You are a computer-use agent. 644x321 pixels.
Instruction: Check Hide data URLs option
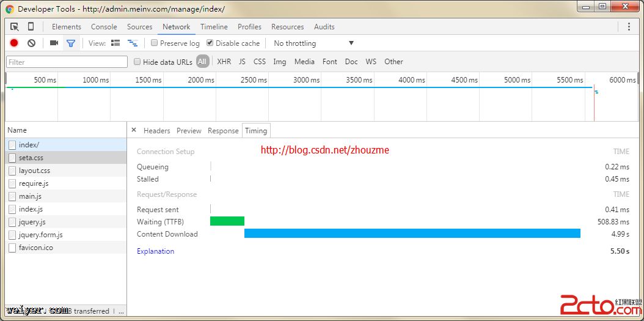point(137,62)
